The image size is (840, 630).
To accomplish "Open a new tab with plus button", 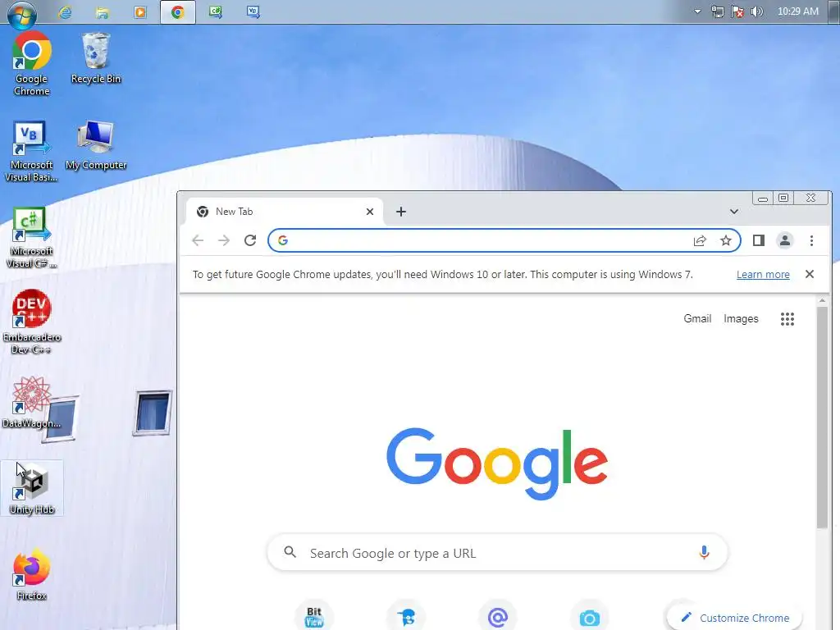I will tap(400, 212).
